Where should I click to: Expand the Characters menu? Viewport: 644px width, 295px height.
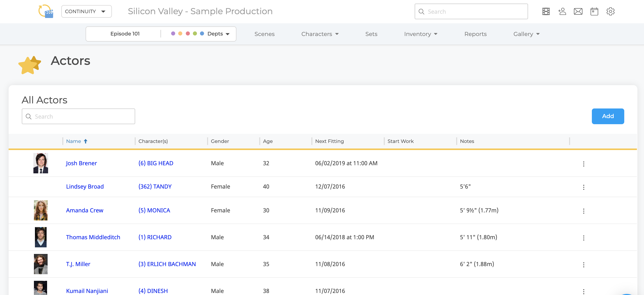320,34
